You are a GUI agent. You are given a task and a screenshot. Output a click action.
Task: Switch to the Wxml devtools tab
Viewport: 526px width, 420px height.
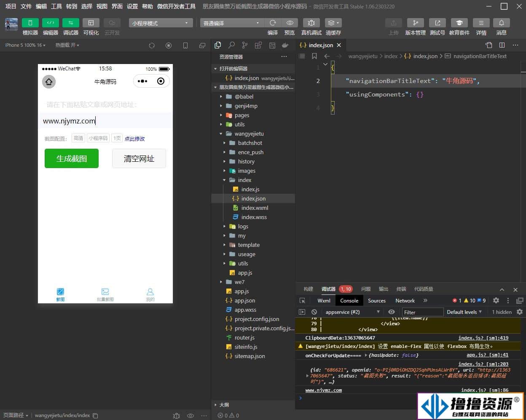pos(324,300)
